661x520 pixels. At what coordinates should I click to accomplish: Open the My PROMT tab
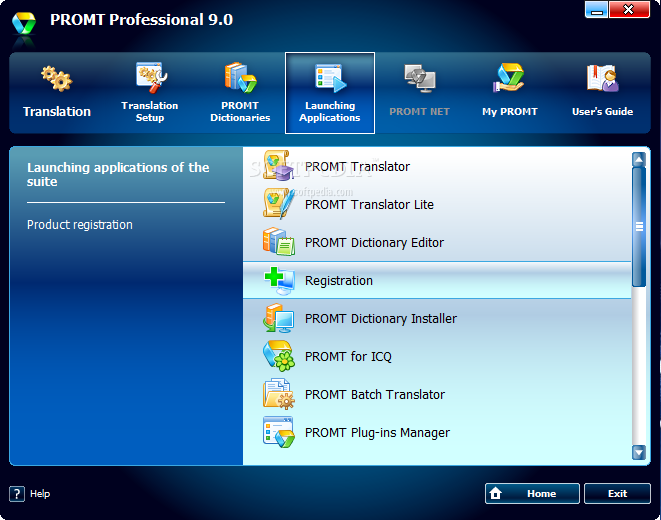click(x=510, y=93)
